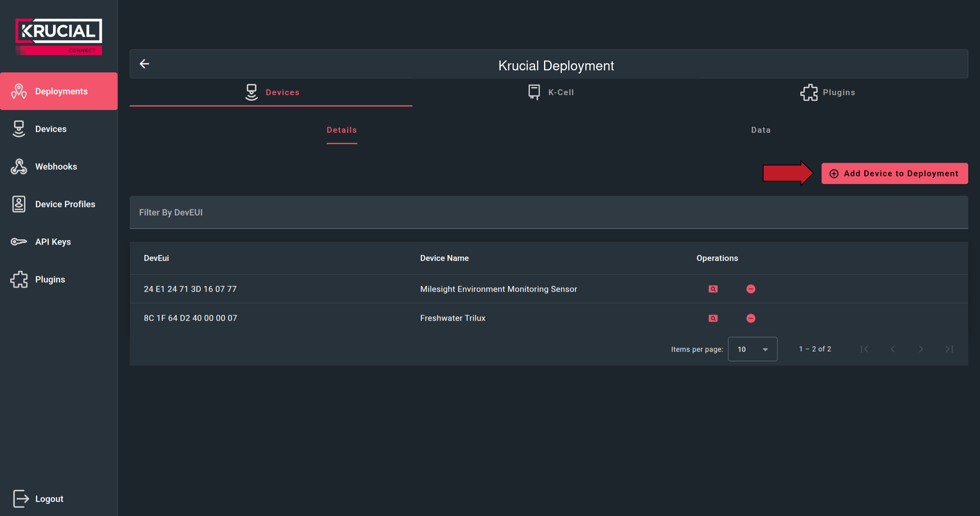Jump to the last page of devices
This screenshot has height=516, width=980.
click(949, 349)
